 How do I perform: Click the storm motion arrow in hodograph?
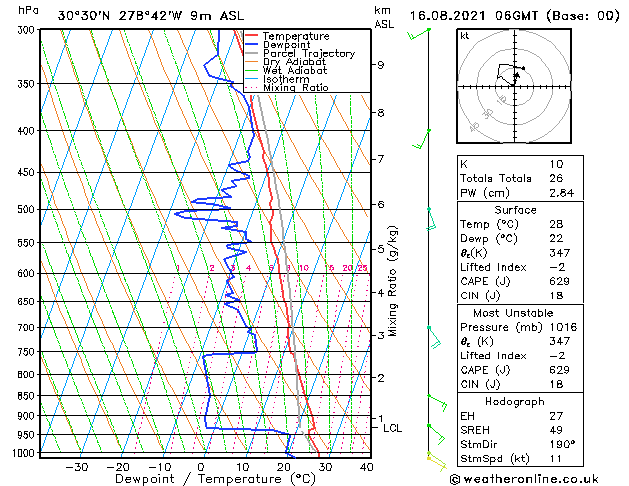(517, 77)
